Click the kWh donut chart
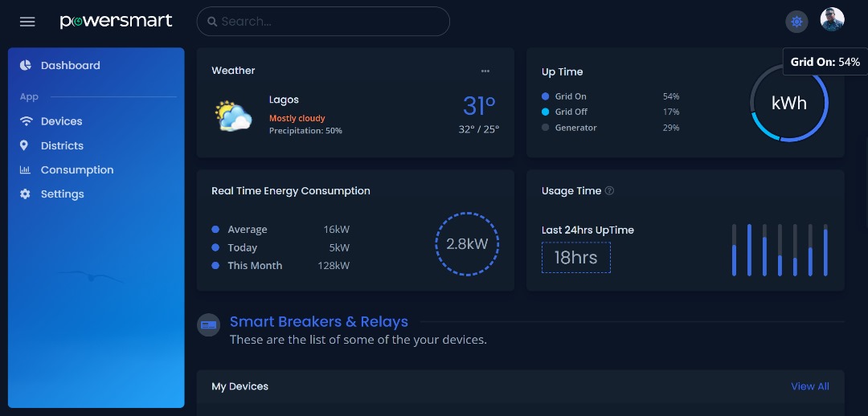Image resolution: width=868 pixels, height=416 pixels. 789,103
